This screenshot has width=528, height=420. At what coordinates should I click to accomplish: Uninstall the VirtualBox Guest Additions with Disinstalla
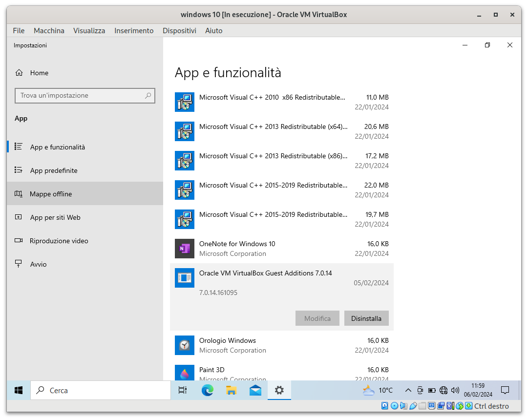[366, 318]
